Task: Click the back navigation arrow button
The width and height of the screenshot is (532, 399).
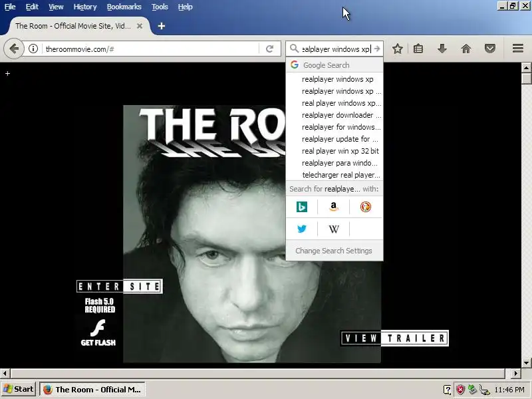Action: 14,49
